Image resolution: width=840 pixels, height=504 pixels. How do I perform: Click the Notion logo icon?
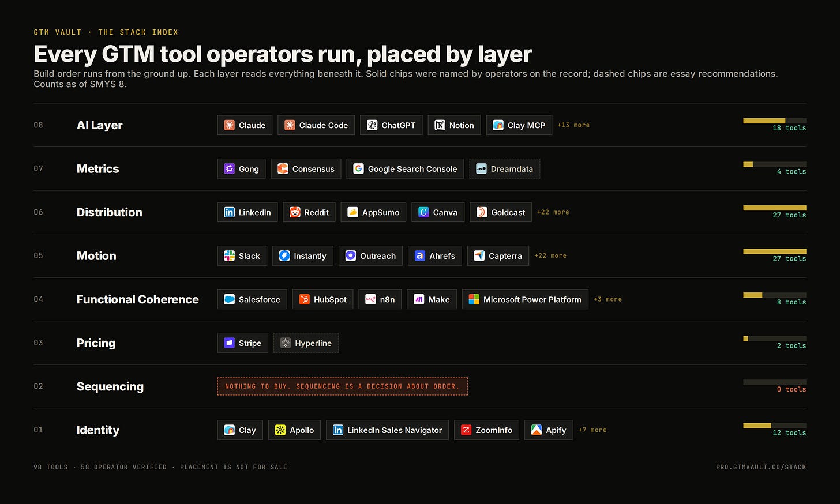pos(440,125)
